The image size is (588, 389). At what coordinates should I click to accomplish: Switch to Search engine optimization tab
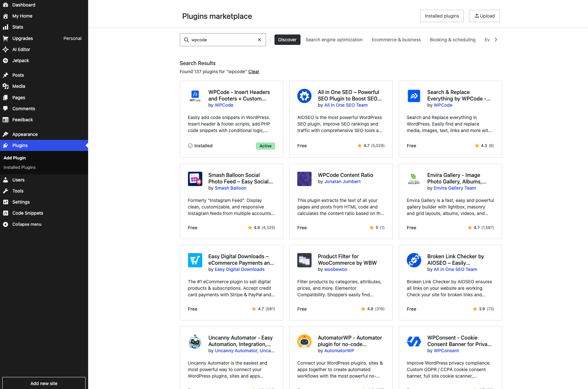[334, 40]
